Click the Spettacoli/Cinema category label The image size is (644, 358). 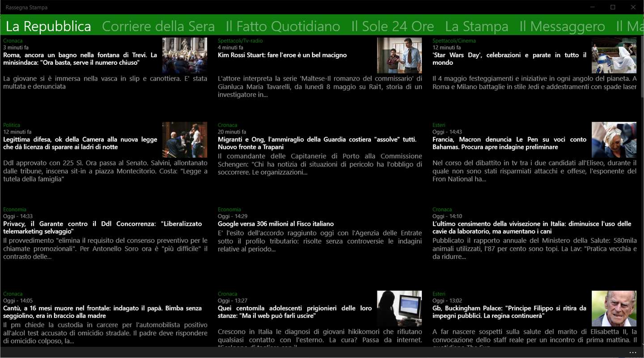click(454, 41)
